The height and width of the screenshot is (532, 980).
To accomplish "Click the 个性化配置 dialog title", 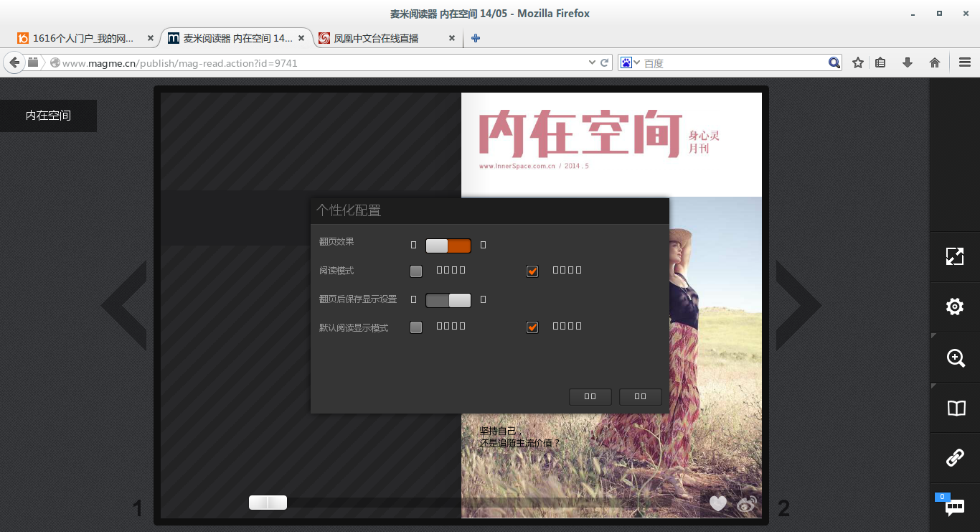I will [349, 210].
